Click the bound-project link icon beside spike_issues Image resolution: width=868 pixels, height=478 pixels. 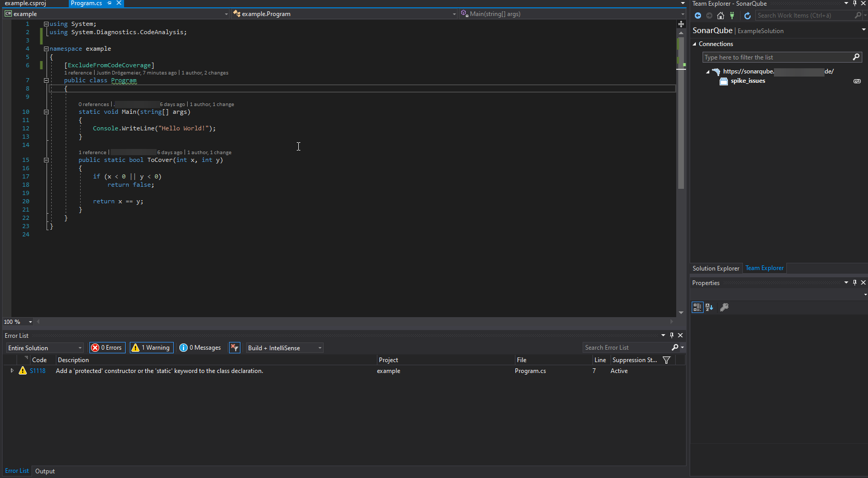pyautogui.click(x=857, y=81)
